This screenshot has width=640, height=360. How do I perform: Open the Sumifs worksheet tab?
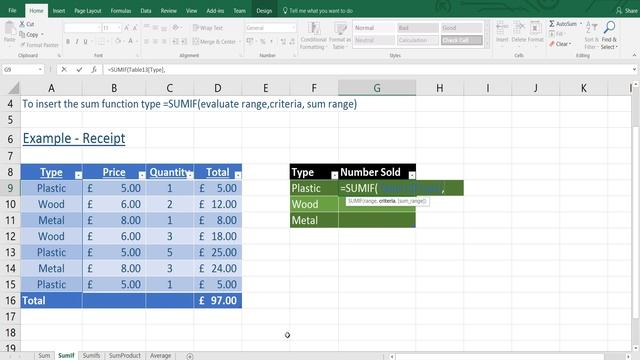[x=91, y=356]
